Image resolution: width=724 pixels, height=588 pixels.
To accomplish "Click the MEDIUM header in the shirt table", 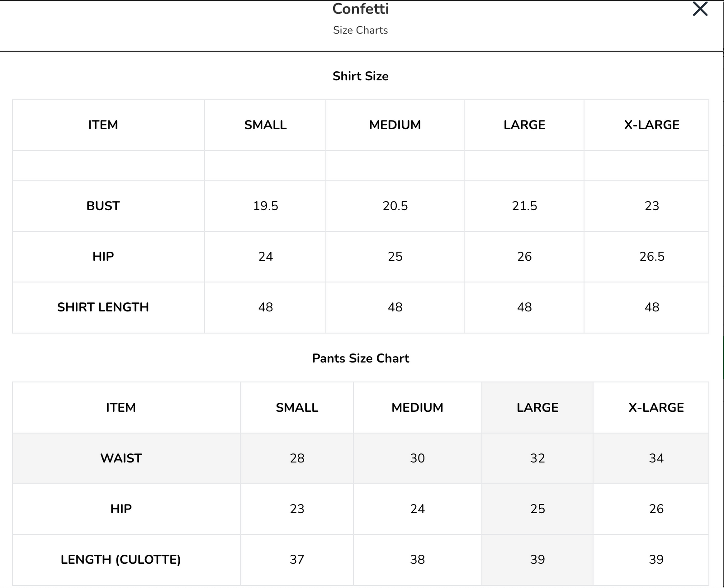I will tap(395, 125).
